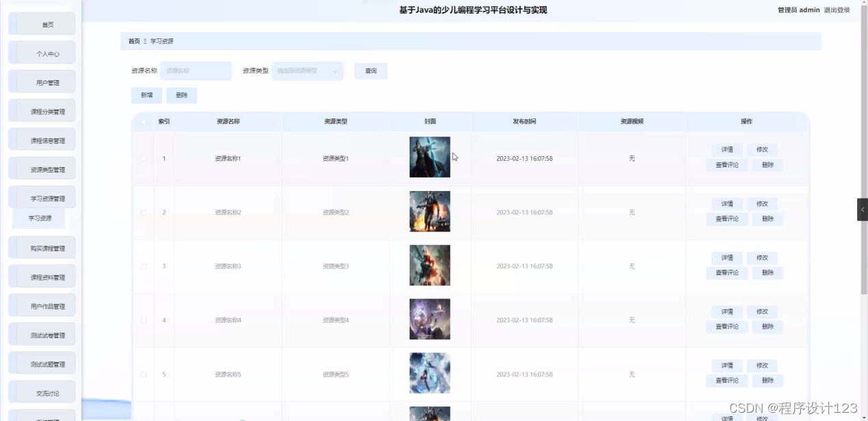
Task: Open the 资源类型 dropdown
Action: click(x=307, y=71)
